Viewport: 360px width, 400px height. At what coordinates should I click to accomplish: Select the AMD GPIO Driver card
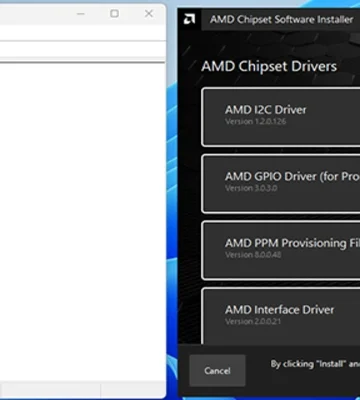pyautogui.click(x=281, y=184)
